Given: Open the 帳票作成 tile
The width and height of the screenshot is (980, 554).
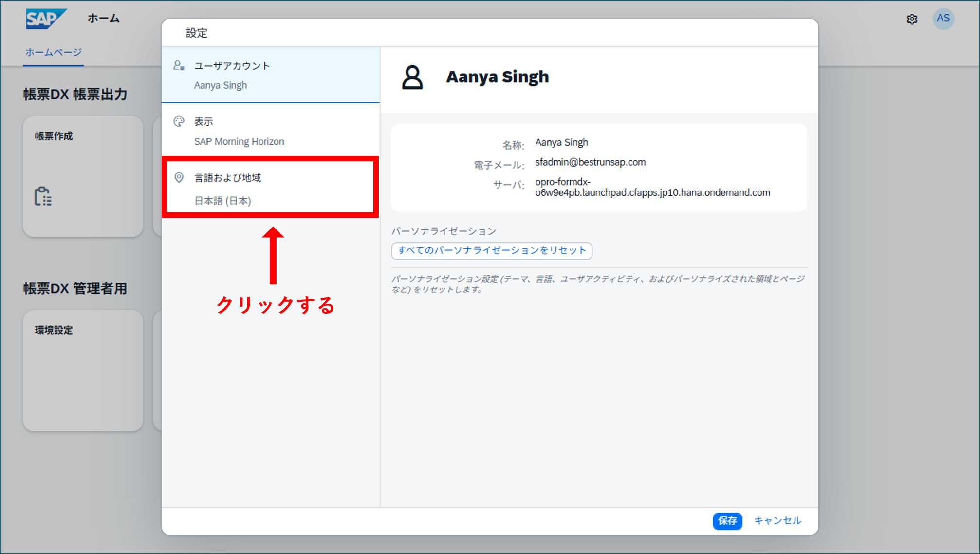Looking at the screenshot, I should coord(83,176).
